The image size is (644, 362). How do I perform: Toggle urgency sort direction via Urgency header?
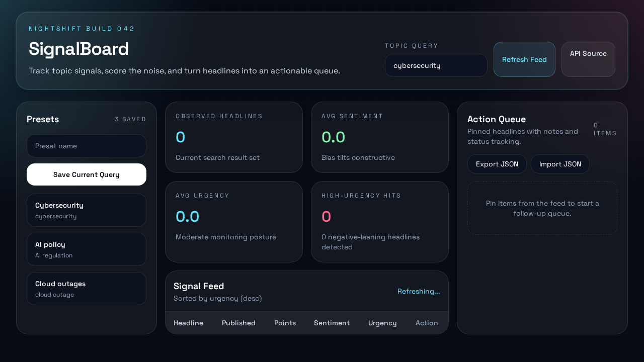(382, 323)
